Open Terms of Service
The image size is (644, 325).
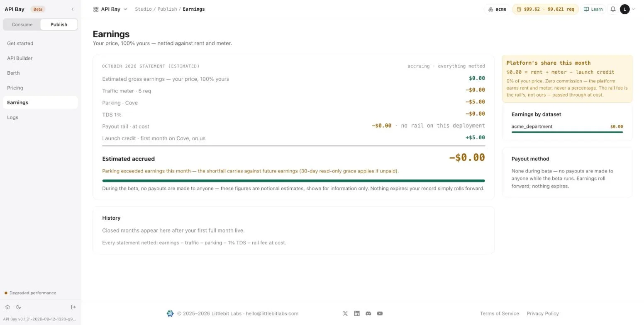coord(500,313)
